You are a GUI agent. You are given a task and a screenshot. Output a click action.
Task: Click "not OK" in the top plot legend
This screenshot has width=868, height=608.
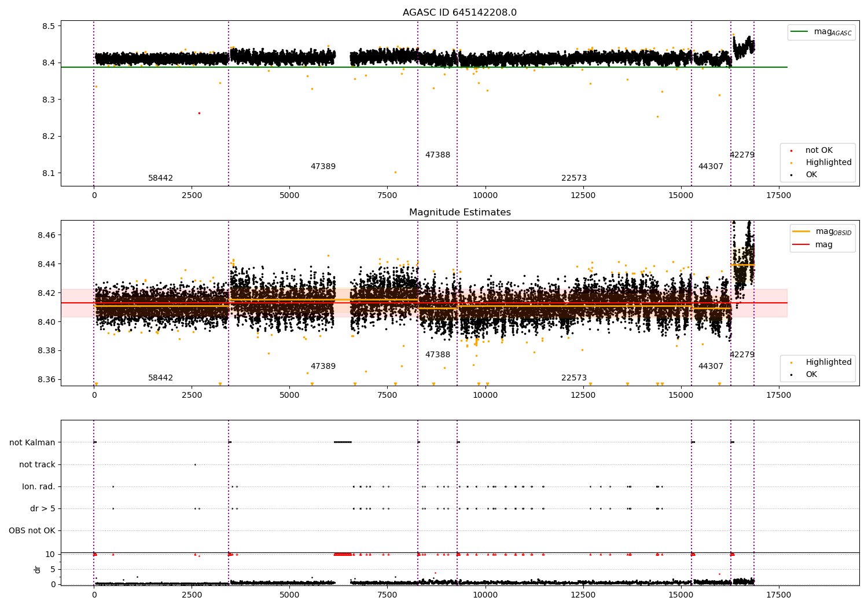click(818, 151)
